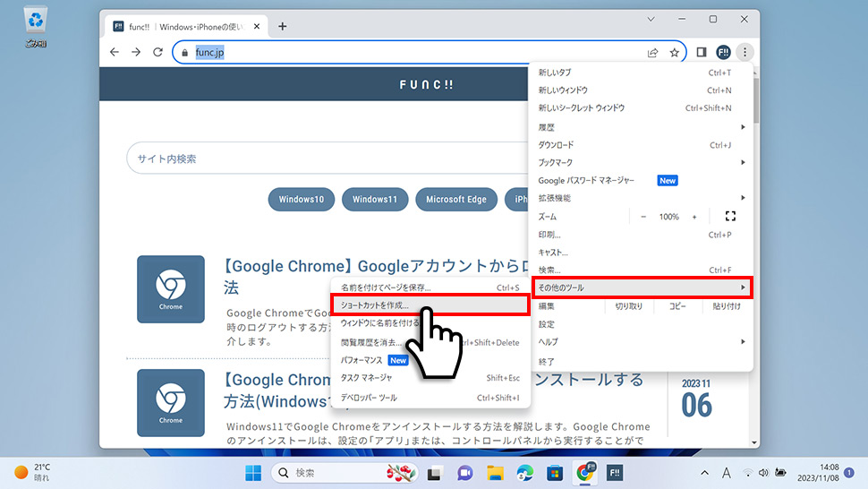The width and height of the screenshot is (868, 489).
Task: Increase zoom with the plus button
Action: [694, 217]
